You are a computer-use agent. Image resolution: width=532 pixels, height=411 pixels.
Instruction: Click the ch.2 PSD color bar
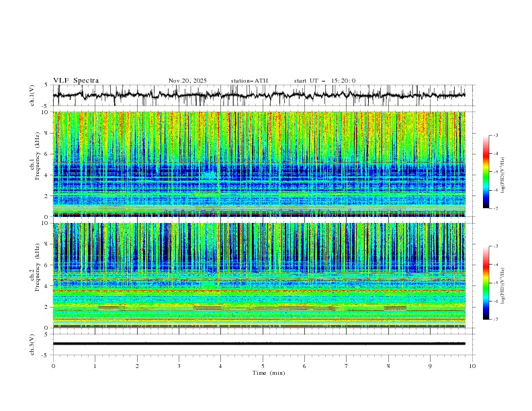(x=486, y=283)
